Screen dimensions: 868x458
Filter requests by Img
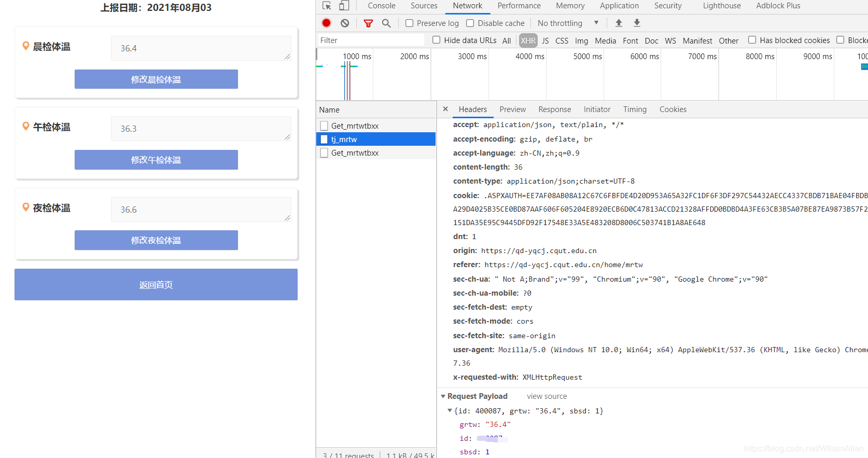[582, 40]
